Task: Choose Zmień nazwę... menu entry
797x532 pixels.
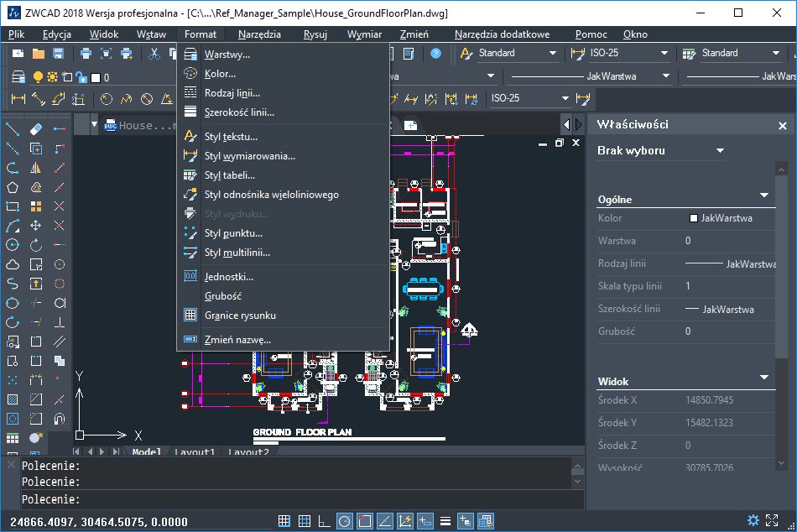Action: [x=283, y=340]
